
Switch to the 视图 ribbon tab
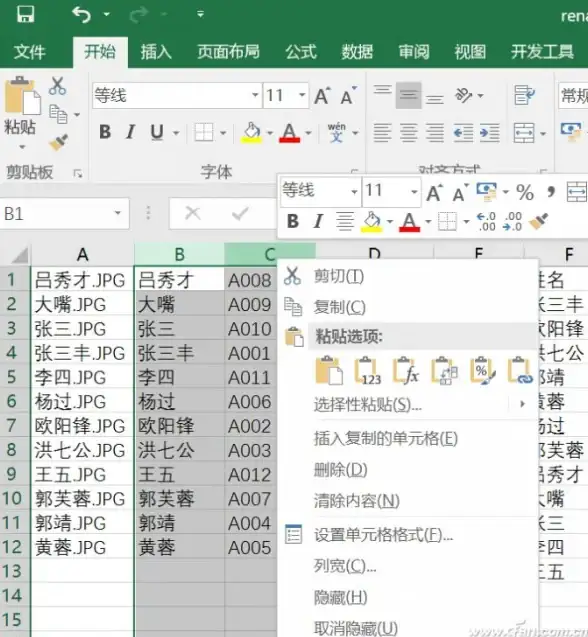click(x=470, y=52)
